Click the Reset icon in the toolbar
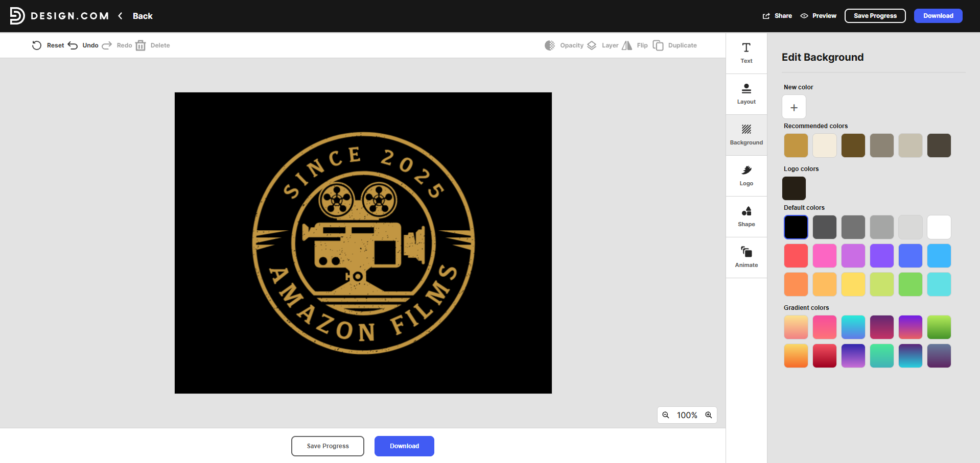 click(37, 45)
